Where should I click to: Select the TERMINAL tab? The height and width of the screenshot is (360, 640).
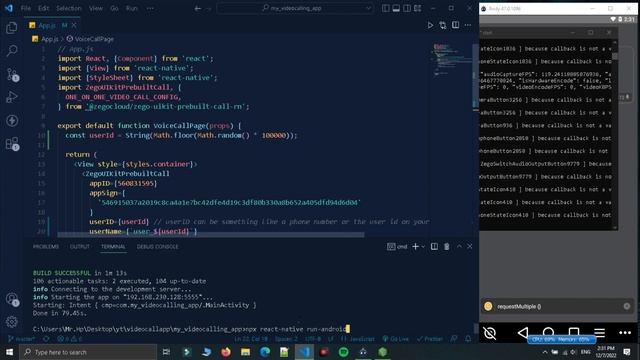[x=113, y=247]
